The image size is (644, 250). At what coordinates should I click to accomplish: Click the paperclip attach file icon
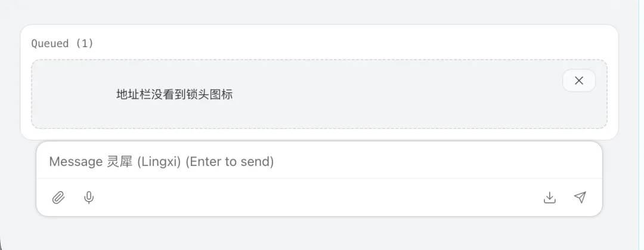58,197
